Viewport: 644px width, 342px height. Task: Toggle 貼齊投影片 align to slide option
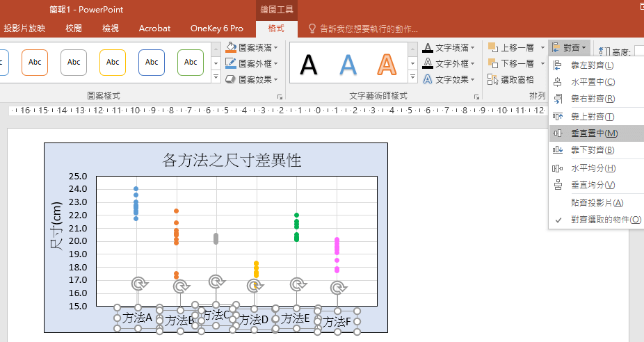click(597, 203)
